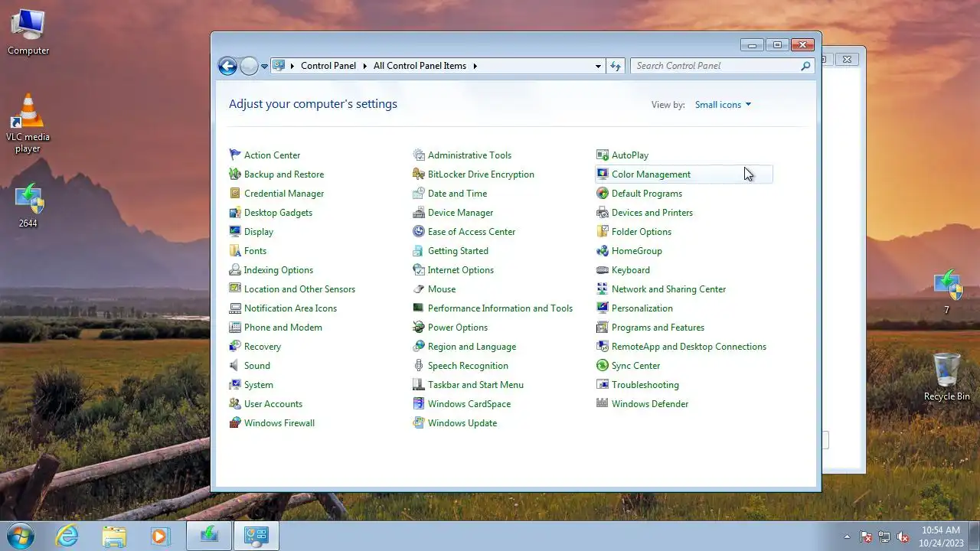Click the Action Center flag icon
Viewport: 980px width, 551px height.
[235, 155]
